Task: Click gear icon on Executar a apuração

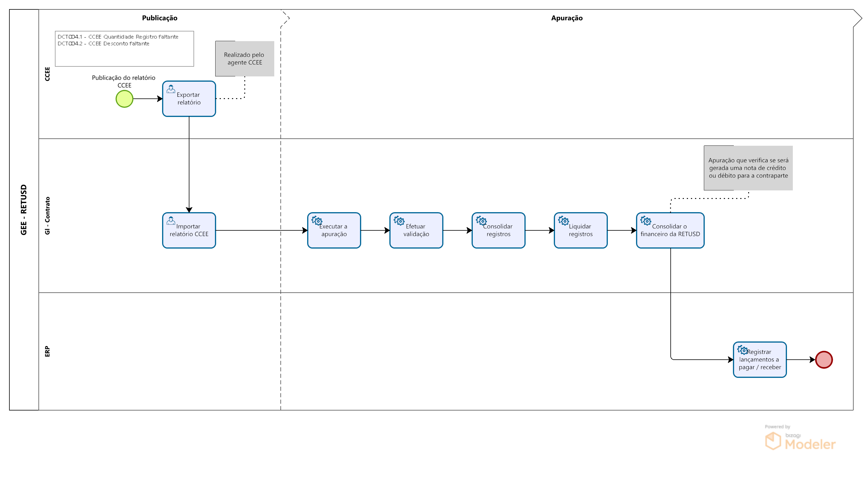Action: point(317,220)
